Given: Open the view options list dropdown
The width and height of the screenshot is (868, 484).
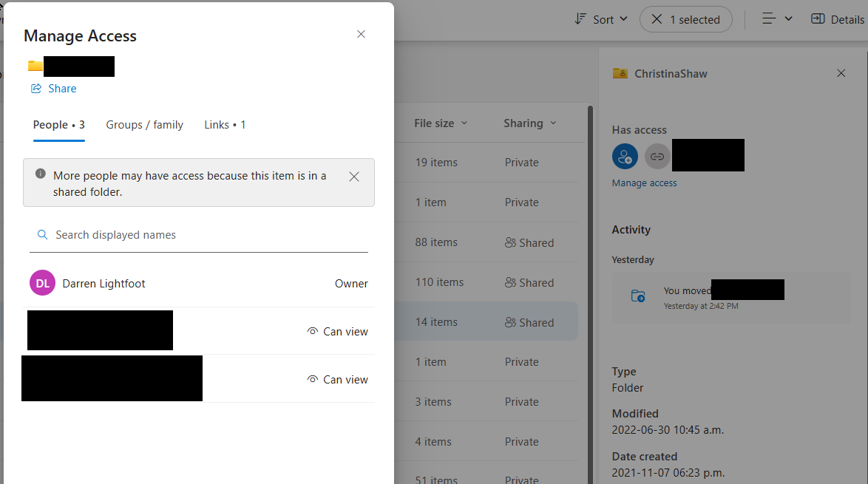Looking at the screenshot, I should pos(777,19).
